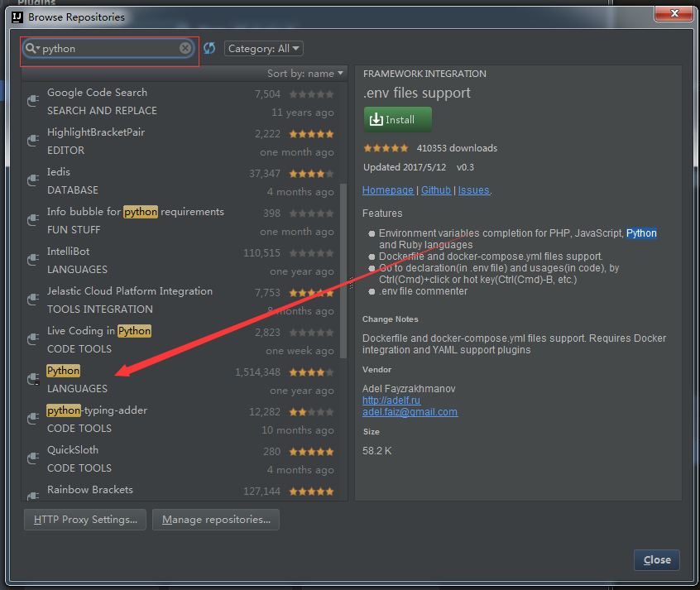
Task: Click the Updated 2017/5/12 text
Action: pyautogui.click(x=405, y=167)
